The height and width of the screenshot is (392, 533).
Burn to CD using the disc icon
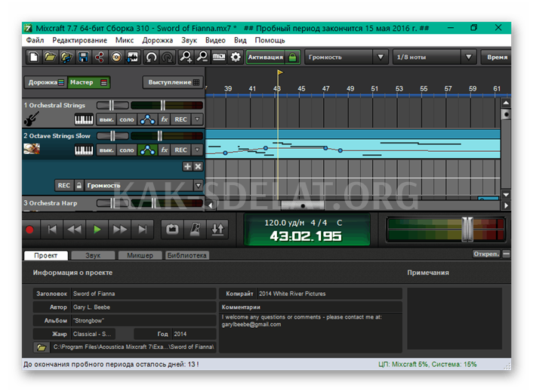point(116,57)
